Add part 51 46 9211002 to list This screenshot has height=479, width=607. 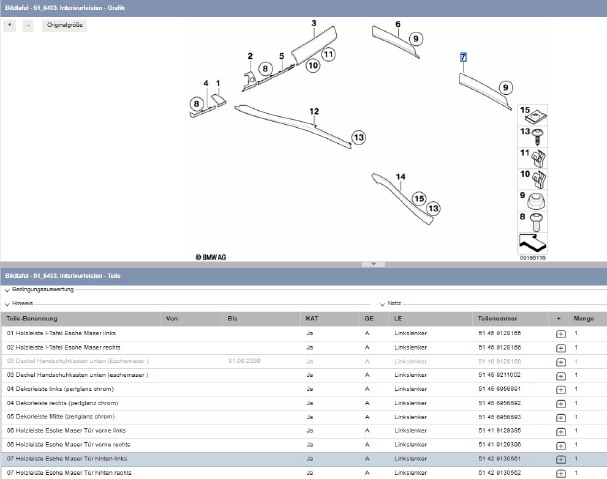coord(561,376)
